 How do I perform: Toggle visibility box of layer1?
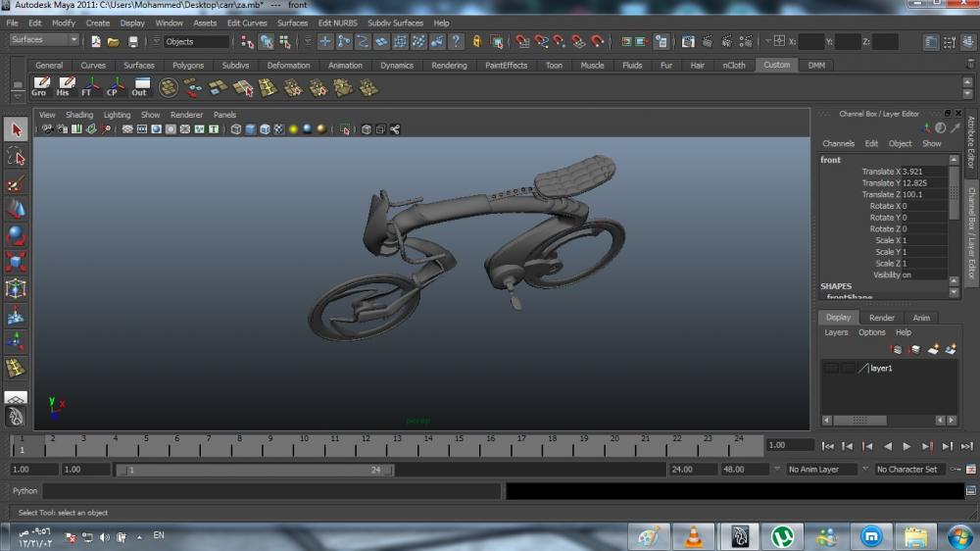point(831,369)
